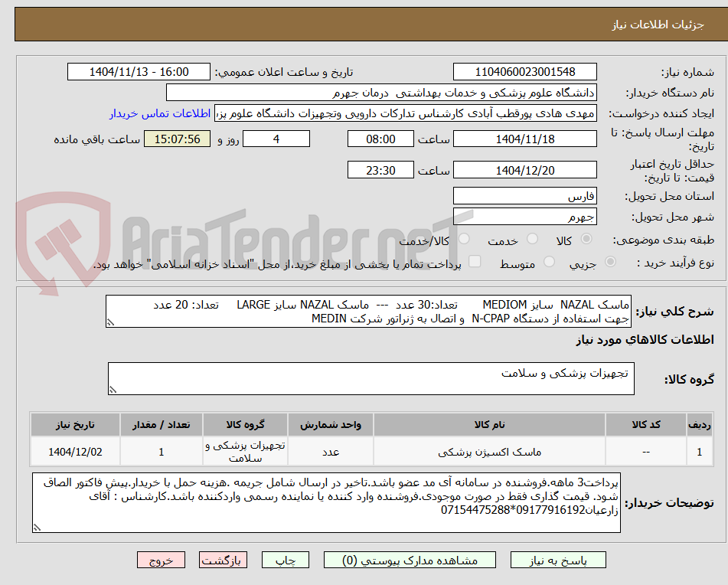Click the province field فارس

coord(524,196)
